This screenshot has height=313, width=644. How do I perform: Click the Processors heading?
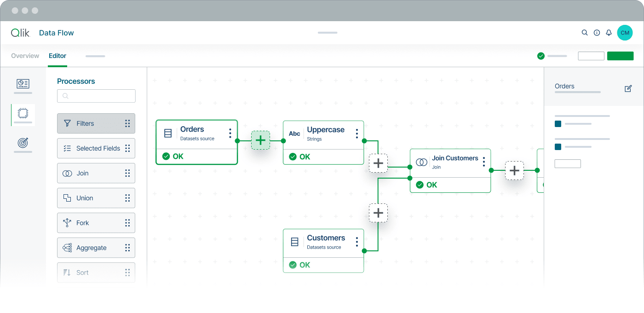pos(76,81)
